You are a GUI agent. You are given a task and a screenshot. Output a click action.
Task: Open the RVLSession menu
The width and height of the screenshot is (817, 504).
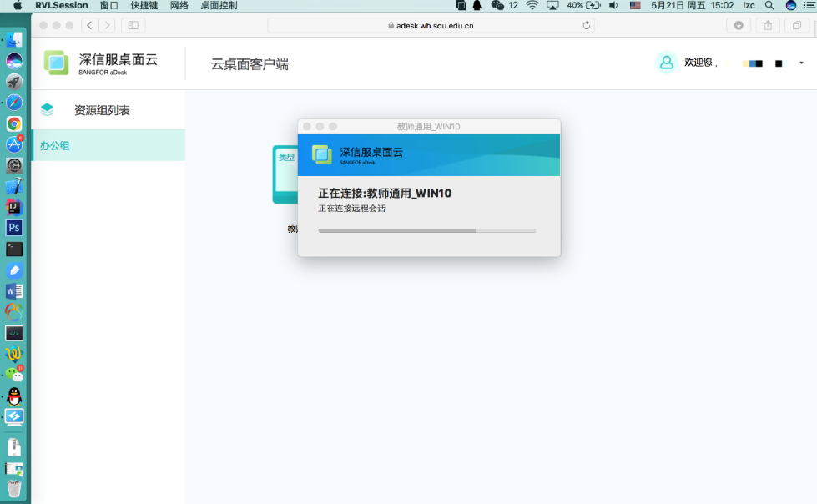tap(62, 5)
